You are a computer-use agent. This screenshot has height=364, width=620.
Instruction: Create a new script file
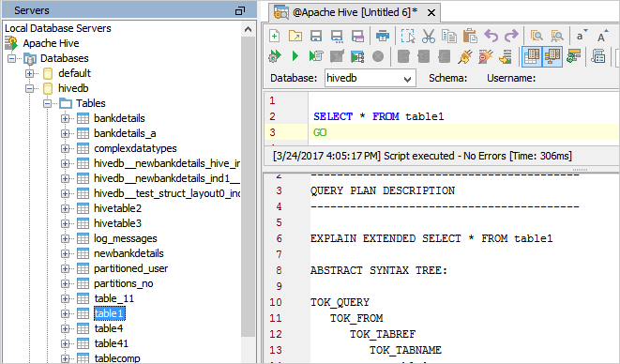click(x=275, y=36)
